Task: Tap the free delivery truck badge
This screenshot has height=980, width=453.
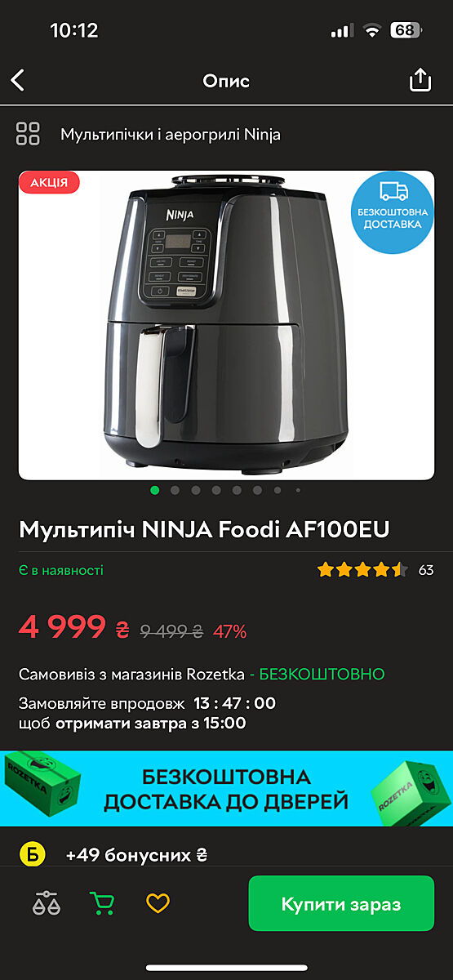Action: tap(393, 212)
